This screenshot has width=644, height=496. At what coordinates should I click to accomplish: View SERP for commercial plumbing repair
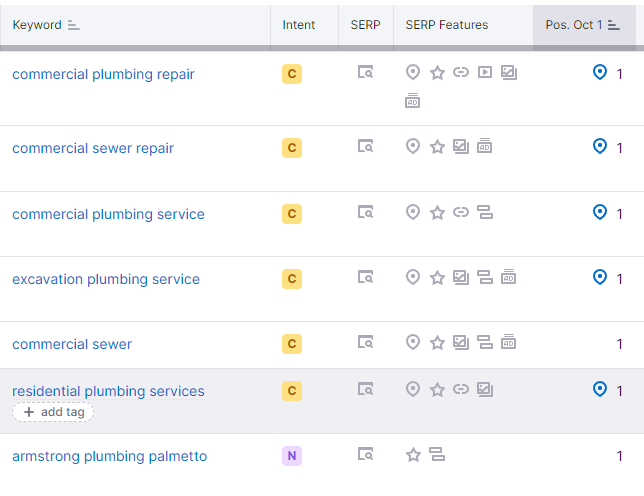(365, 72)
